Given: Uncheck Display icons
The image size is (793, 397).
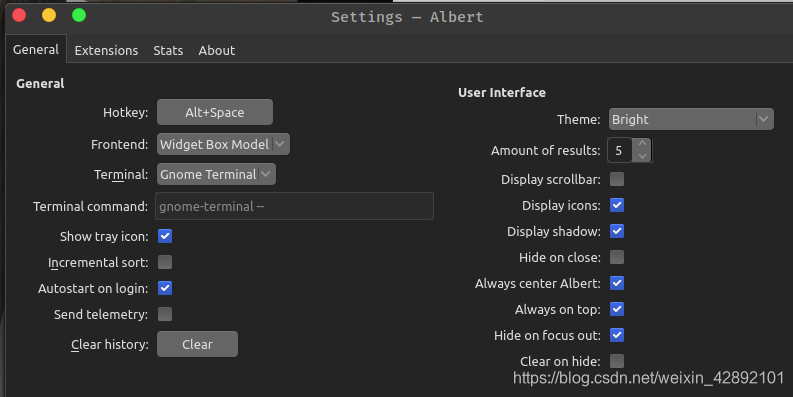Looking at the screenshot, I should pos(617,205).
